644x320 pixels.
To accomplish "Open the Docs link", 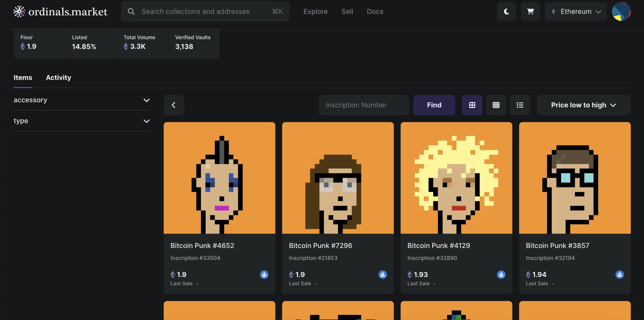I will click(375, 12).
